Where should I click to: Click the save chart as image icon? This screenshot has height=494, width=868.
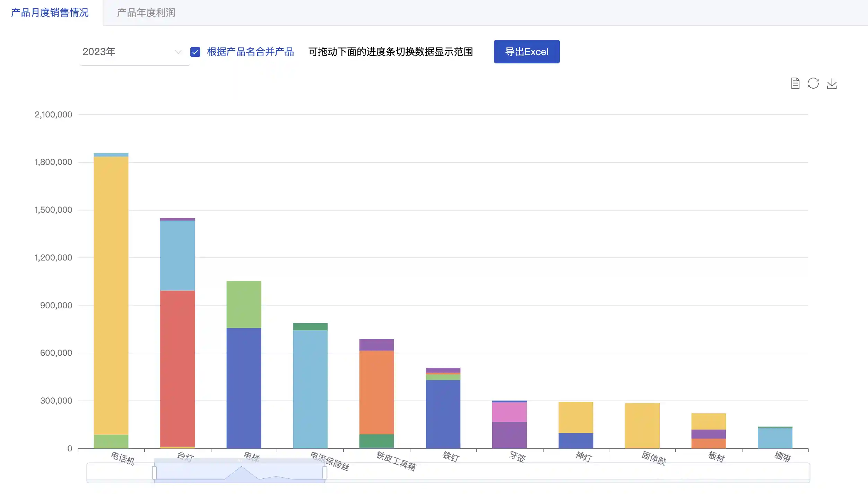tap(832, 83)
